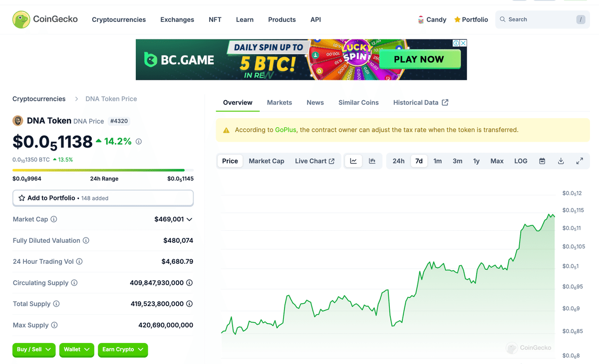599x364 pixels.
Task: Follow the GoPlus link in warning
Action: (285, 130)
